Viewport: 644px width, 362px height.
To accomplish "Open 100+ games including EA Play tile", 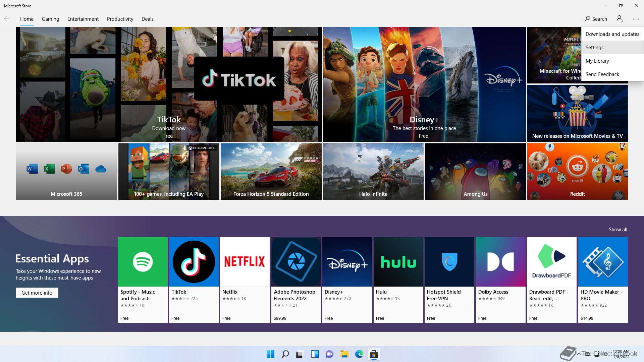I will 169,171.
